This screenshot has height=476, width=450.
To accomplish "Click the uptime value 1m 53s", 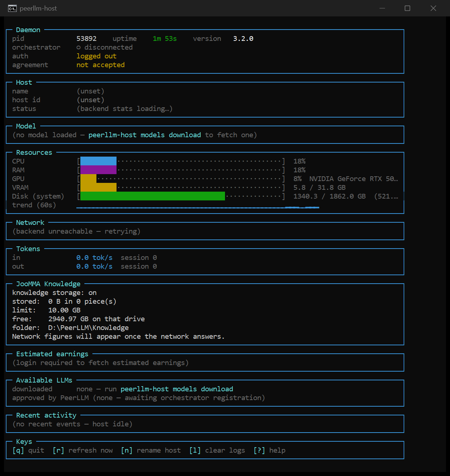I will pyautogui.click(x=165, y=39).
